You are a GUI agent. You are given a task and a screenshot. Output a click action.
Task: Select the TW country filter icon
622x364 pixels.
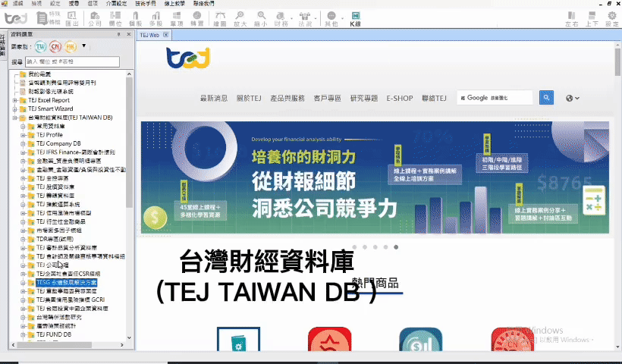tap(40, 47)
